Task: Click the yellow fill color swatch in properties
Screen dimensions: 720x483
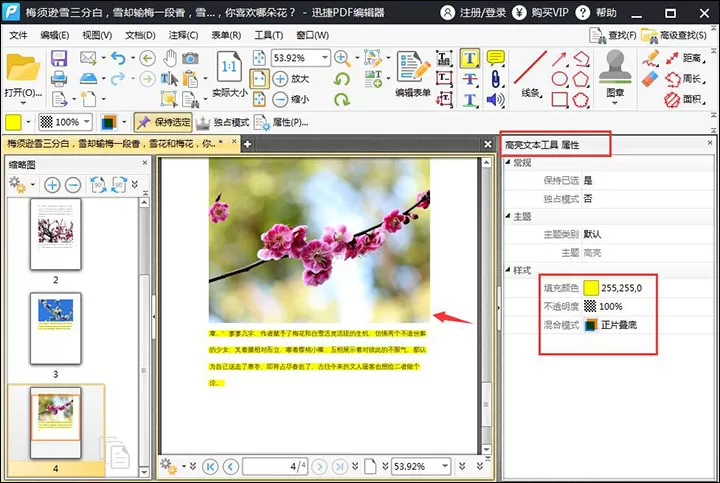Action: [591, 288]
